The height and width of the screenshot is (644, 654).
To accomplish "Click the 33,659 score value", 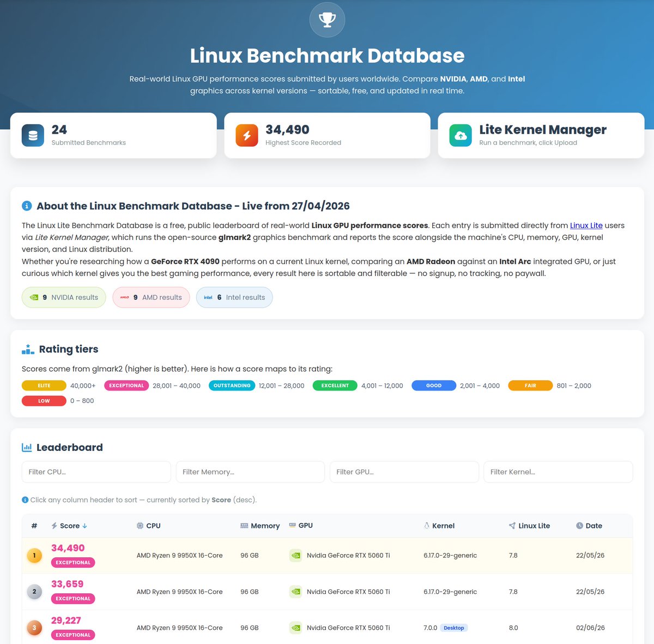I will [68, 584].
